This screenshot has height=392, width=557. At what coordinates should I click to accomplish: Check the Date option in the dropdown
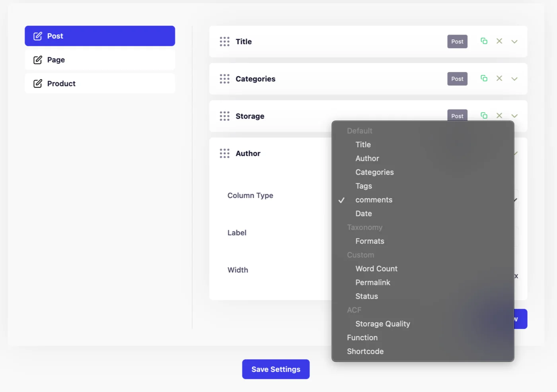(363, 213)
